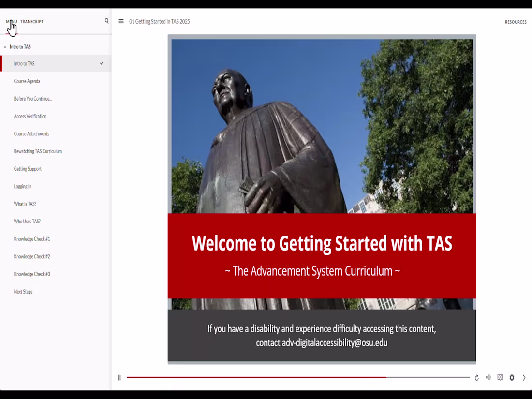Screen dimensions: 532x399
Task: Open the player settings gear
Action: click(x=512, y=377)
